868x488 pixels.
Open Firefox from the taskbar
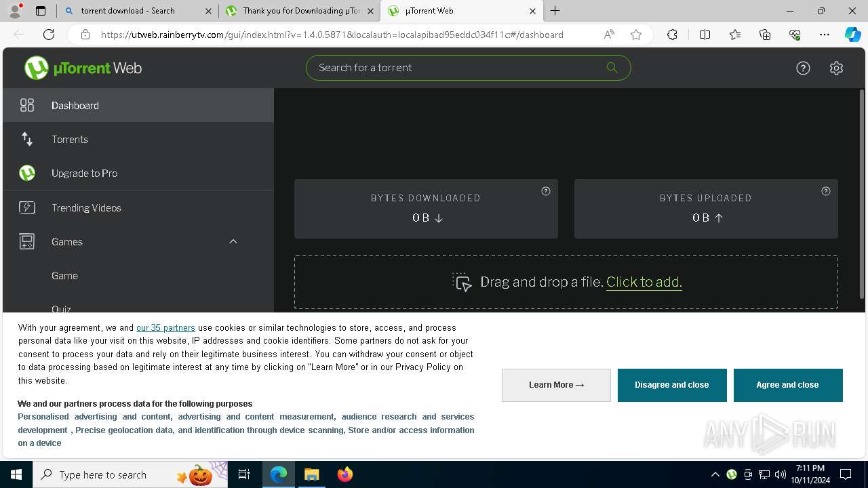coord(345,474)
